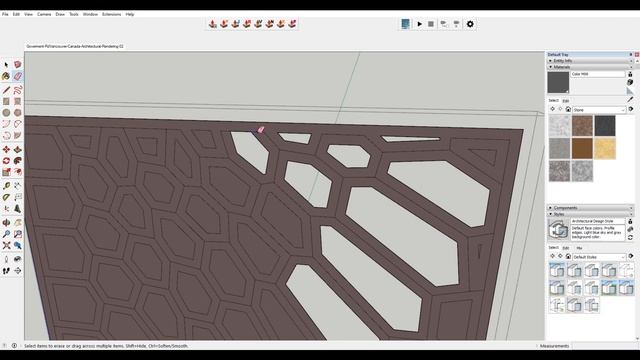The width and height of the screenshot is (640, 360).
Task: Pick the yellow sandstone material swatch
Action: coord(605,148)
